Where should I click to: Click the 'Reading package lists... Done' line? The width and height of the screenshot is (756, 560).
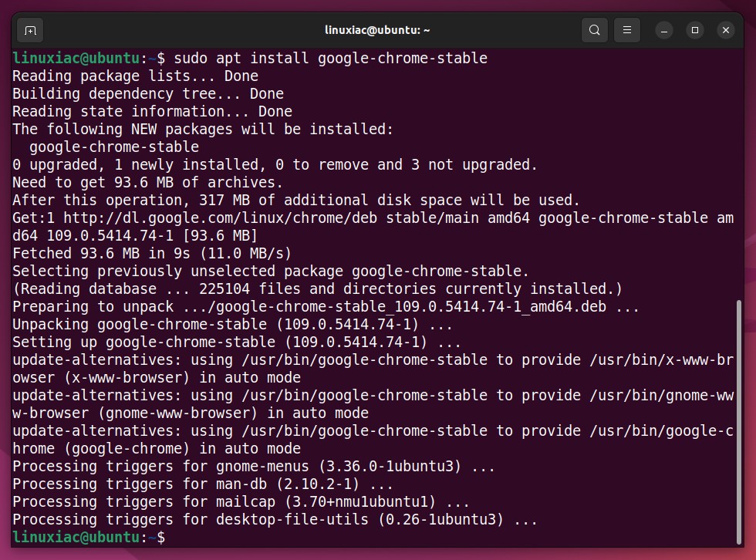pos(135,76)
